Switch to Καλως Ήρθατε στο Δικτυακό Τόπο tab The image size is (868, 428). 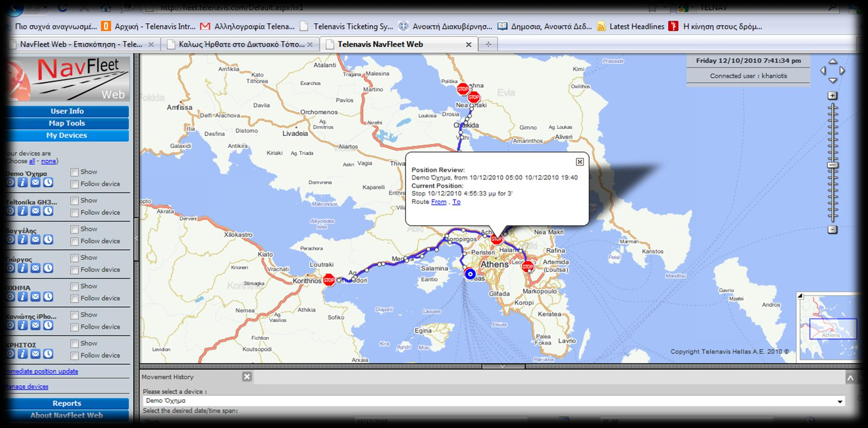pyautogui.click(x=241, y=44)
